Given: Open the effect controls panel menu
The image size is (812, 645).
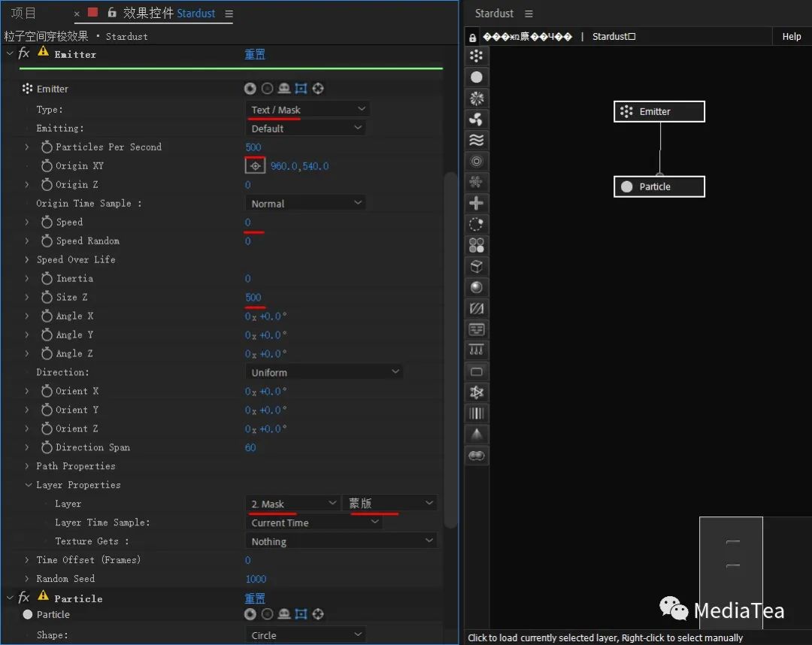Looking at the screenshot, I should pyautogui.click(x=229, y=14).
